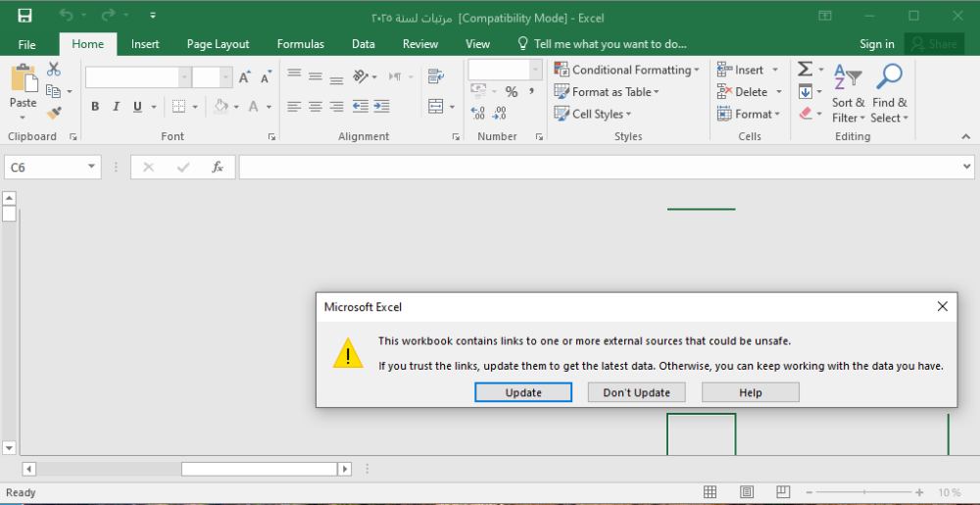The height and width of the screenshot is (505, 980).
Task: Open Customize Quick Access Toolbar arrow
Action: pos(153,15)
